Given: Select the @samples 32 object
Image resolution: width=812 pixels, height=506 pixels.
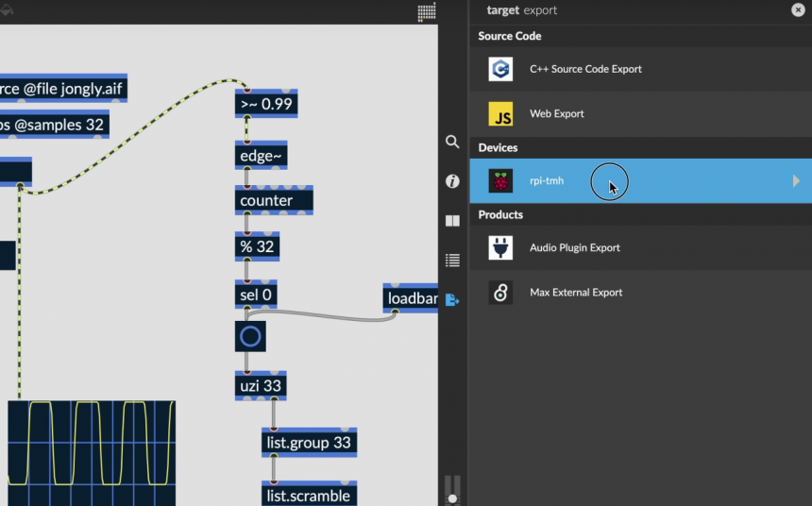Looking at the screenshot, I should pyautogui.click(x=55, y=125).
